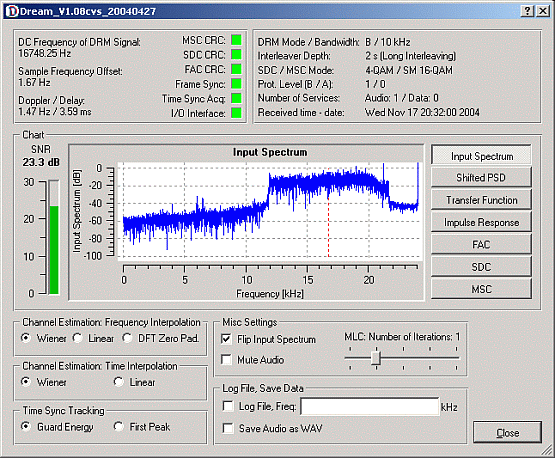The width and height of the screenshot is (555, 458).
Task: Click the red DC frequency marker line
Action: (x=328, y=212)
